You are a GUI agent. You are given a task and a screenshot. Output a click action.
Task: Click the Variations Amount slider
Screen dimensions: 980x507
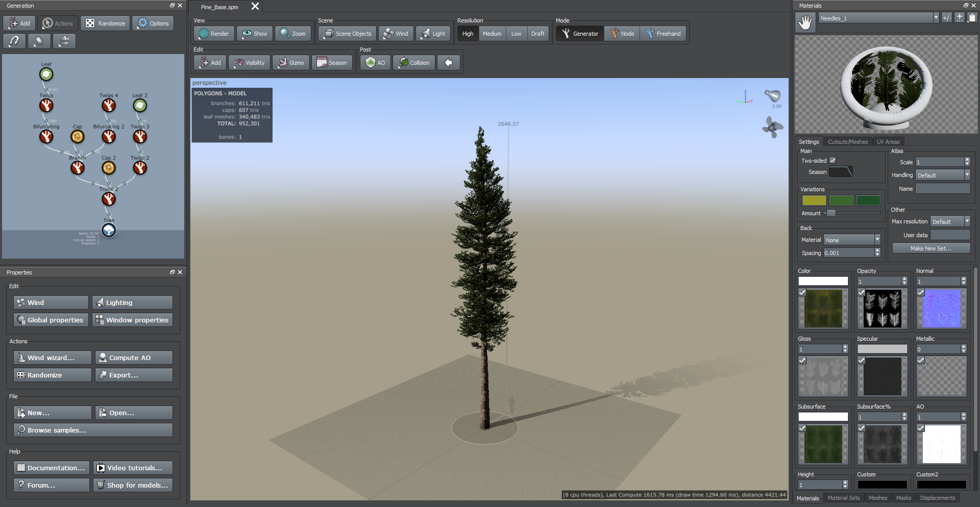(852, 213)
